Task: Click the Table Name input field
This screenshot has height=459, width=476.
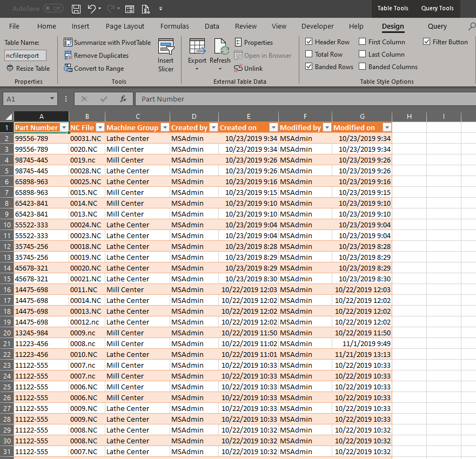Action: point(25,56)
